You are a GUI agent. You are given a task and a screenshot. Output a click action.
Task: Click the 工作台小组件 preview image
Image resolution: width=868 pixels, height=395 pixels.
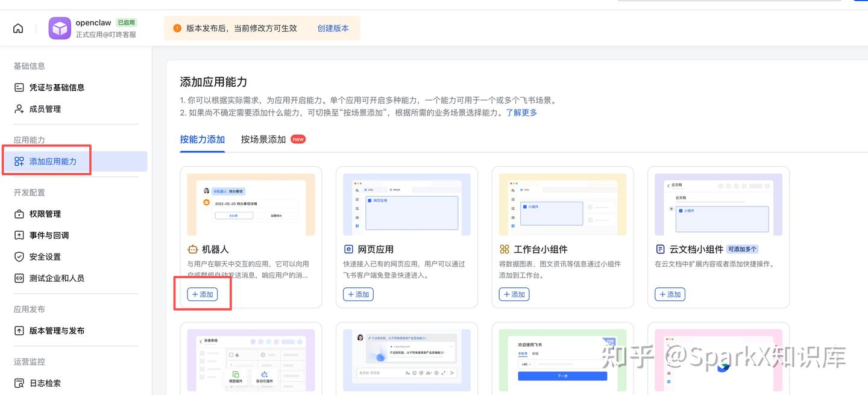click(562, 205)
